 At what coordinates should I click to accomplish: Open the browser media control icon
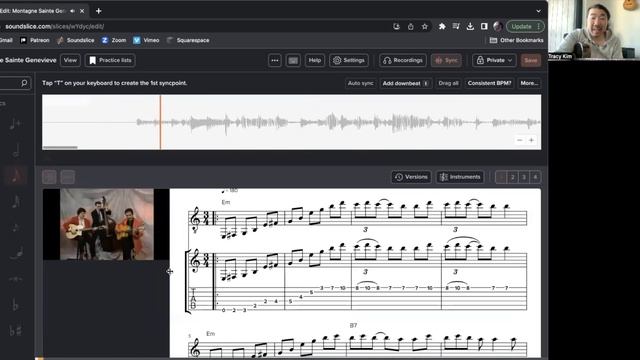coord(456,27)
